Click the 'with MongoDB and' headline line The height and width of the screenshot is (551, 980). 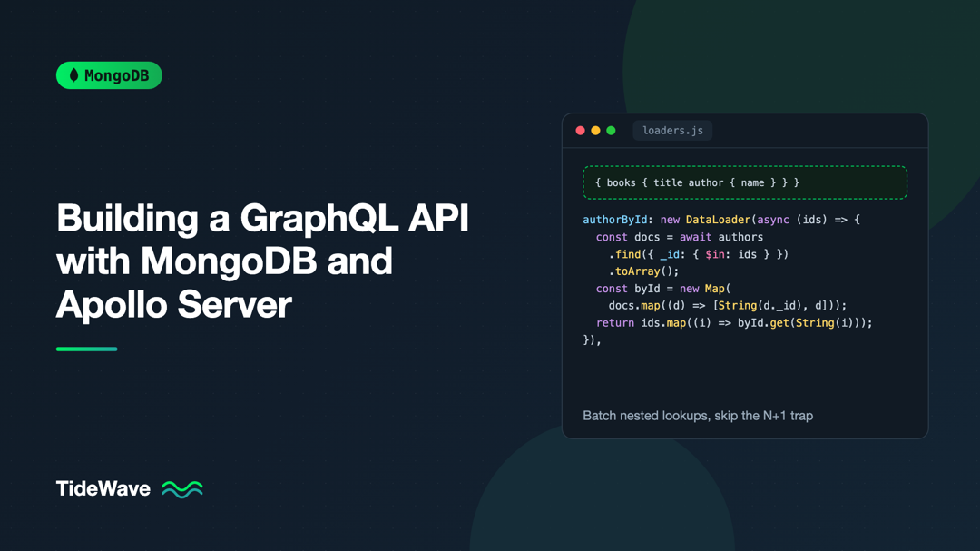(224, 261)
